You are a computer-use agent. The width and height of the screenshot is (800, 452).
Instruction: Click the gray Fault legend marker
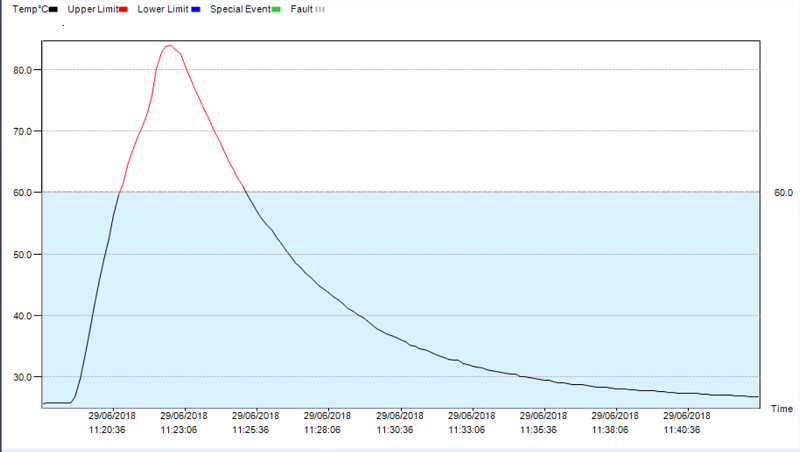320,8
